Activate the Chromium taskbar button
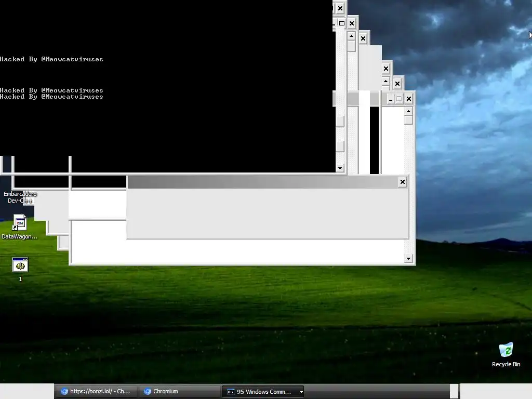The width and height of the screenshot is (532, 399). click(179, 391)
